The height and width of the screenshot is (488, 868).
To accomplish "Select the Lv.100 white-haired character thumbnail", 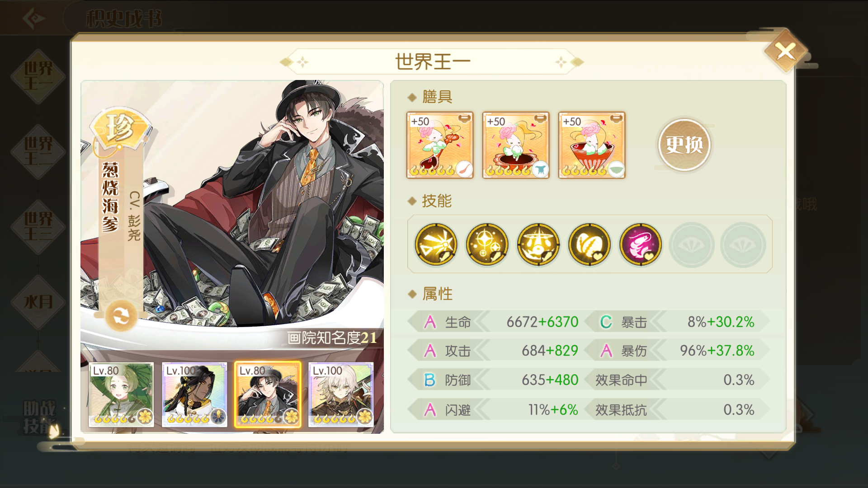I will click(x=341, y=394).
